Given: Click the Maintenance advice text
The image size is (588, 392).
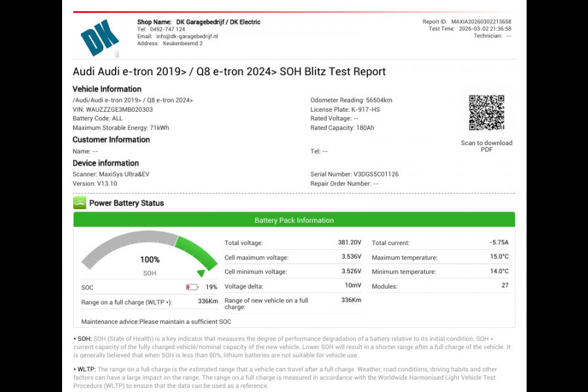Looking at the screenshot, I should tap(156, 321).
